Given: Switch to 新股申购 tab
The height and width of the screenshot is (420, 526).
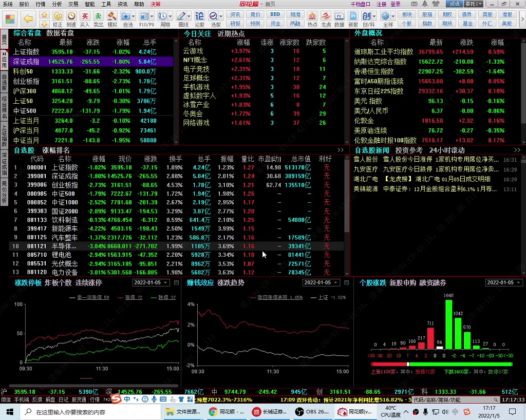Looking at the screenshot, I should 403,282.
